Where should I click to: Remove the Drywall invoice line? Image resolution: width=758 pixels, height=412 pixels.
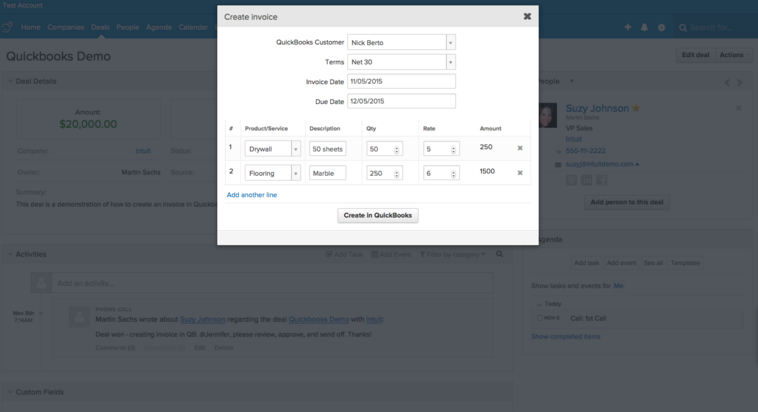pos(520,148)
